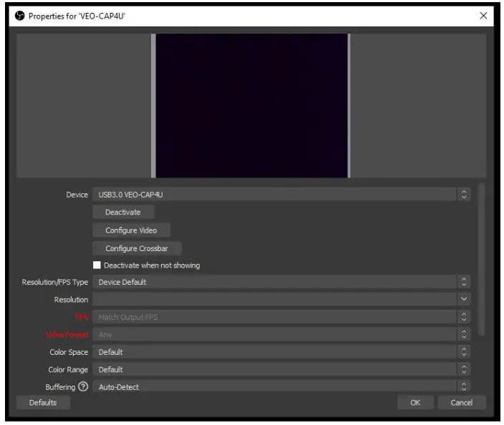The width and height of the screenshot is (504, 425).
Task: Click the Defaults button
Action: (43, 403)
